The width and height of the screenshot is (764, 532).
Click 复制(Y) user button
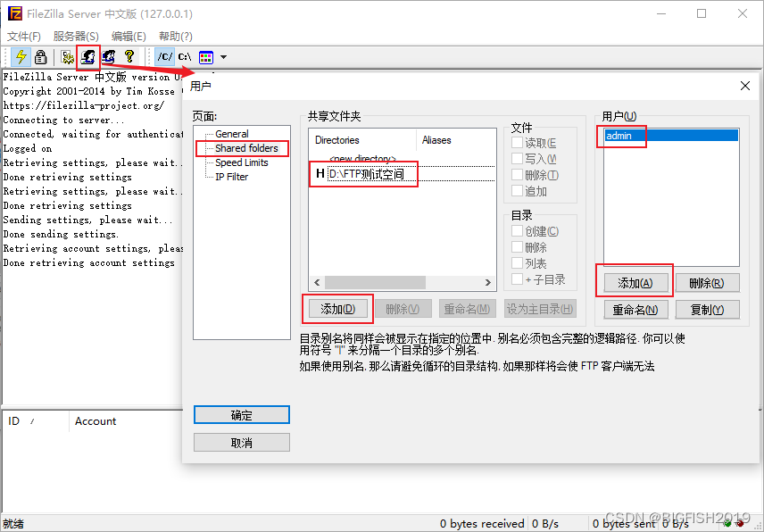[707, 310]
